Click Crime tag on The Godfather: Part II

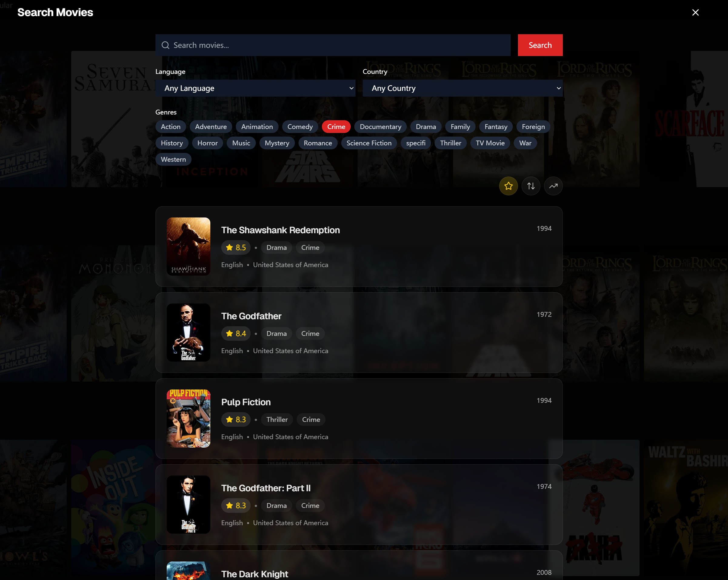coord(310,505)
